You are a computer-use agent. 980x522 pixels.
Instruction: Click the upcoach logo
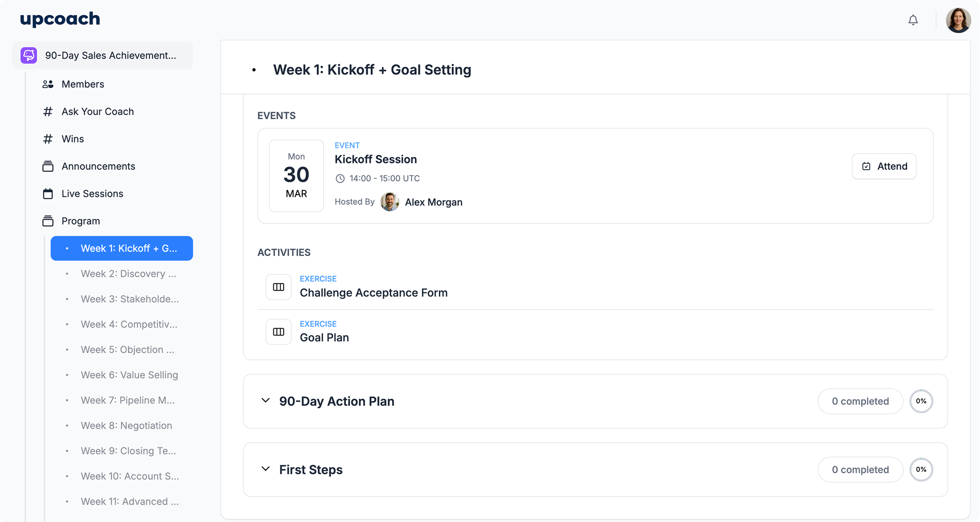60,19
